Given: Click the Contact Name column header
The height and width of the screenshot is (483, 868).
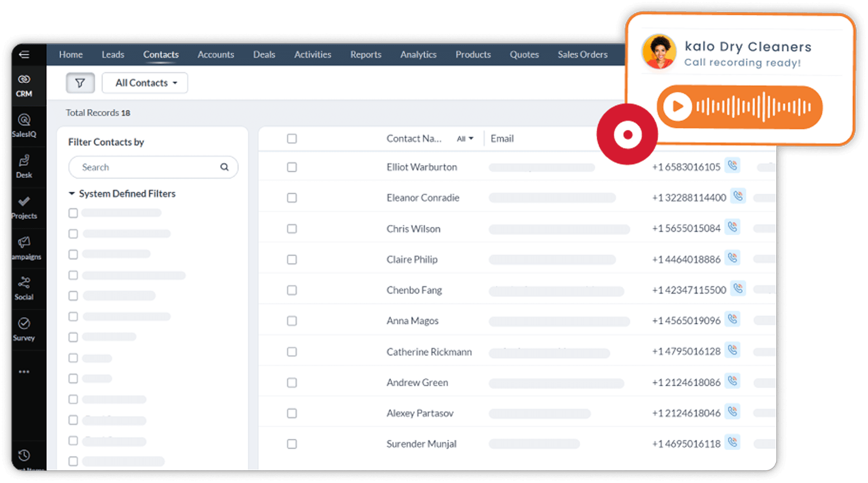Looking at the screenshot, I should 414,139.
